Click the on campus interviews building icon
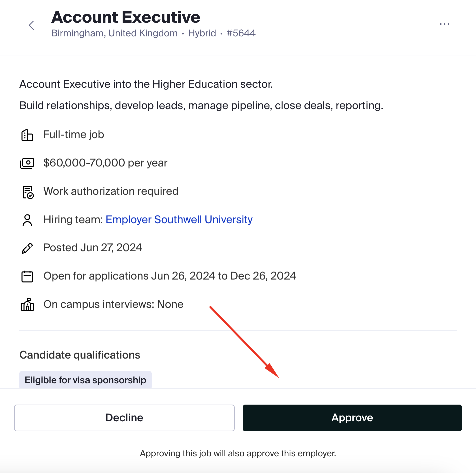Screen dimensions: 476x473 27,305
